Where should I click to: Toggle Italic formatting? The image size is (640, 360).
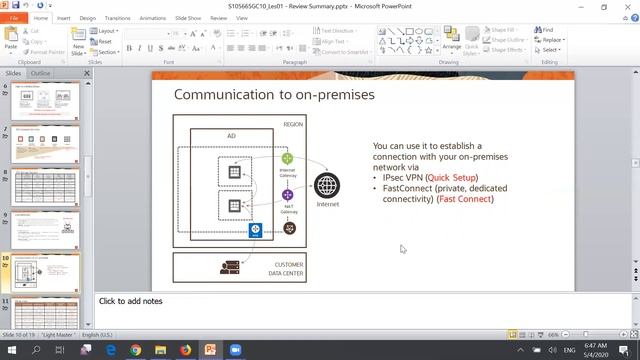click(140, 48)
